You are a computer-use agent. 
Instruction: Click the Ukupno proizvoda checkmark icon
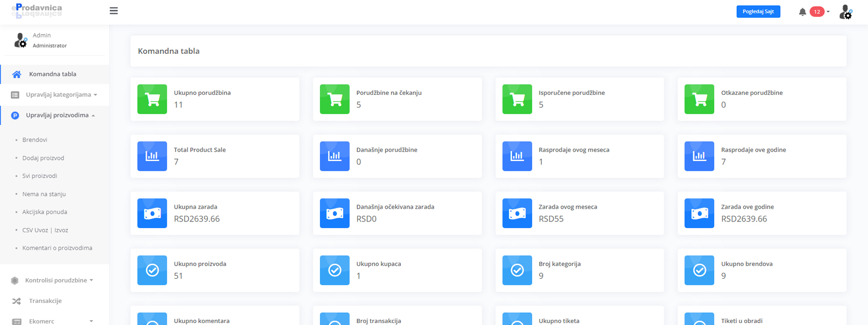(152, 270)
